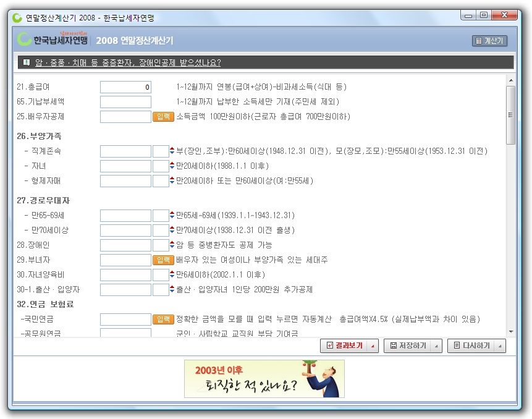Focus the 자녀 count box
The width and height of the screenshot is (532, 419).
click(x=161, y=166)
